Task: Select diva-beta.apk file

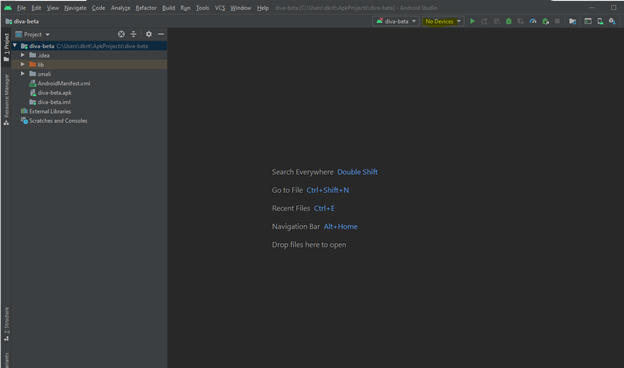Action: pyautogui.click(x=51, y=93)
